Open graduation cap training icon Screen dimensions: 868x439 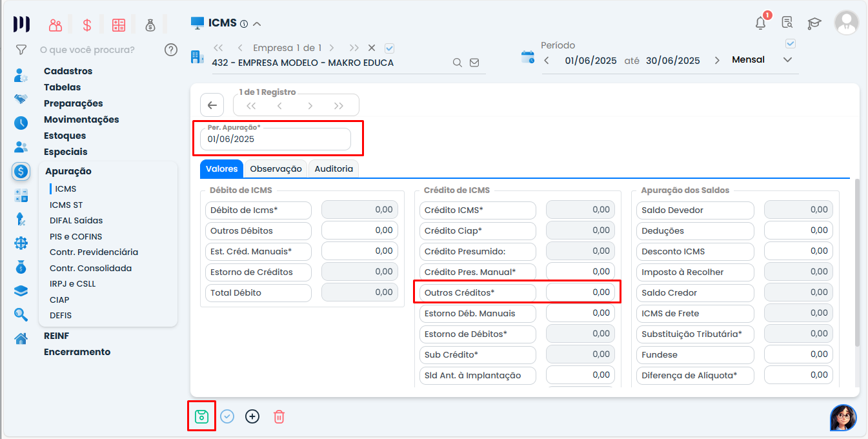[814, 23]
